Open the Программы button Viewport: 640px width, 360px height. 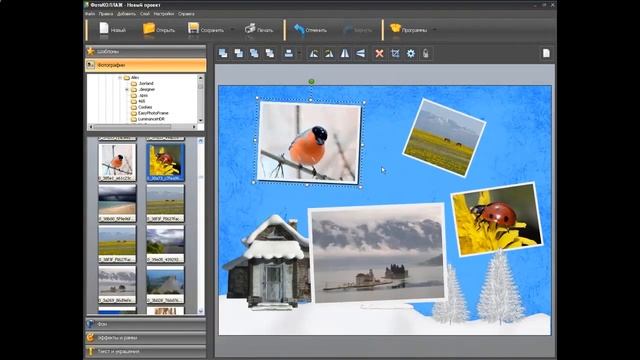coord(408,30)
